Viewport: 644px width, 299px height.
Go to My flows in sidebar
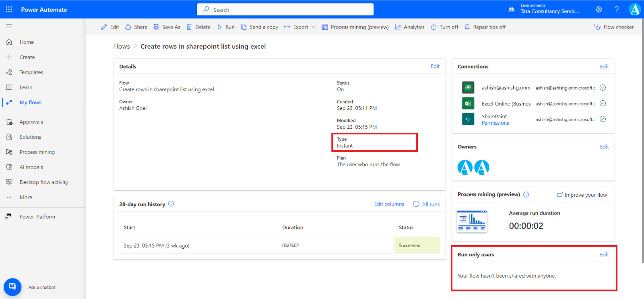(x=30, y=102)
